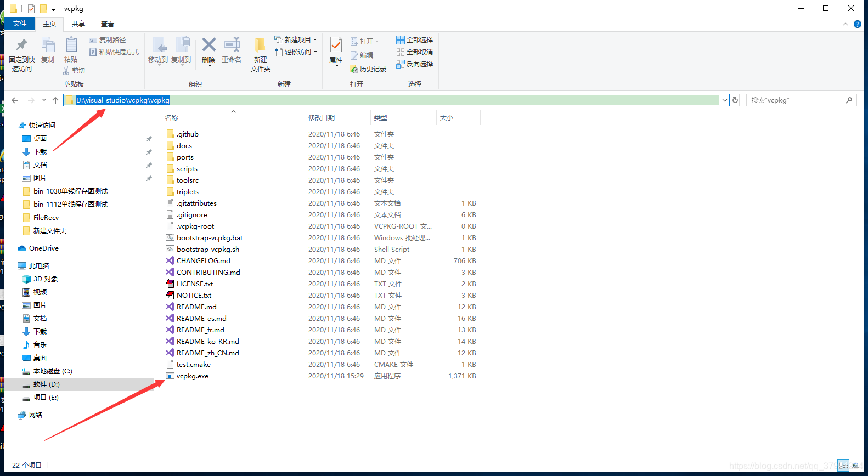Open the Move to ribbon command
The height and width of the screenshot is (476, 868).
(x=158, y=50)
